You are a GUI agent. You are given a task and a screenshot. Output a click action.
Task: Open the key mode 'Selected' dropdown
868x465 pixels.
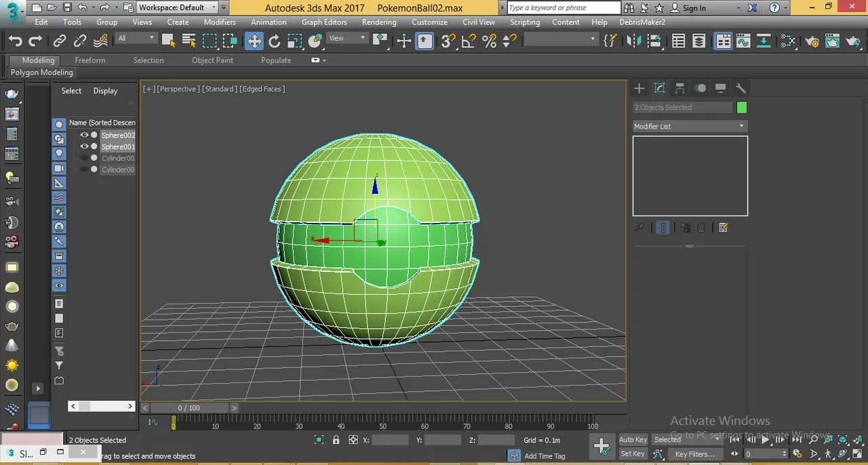687,439
